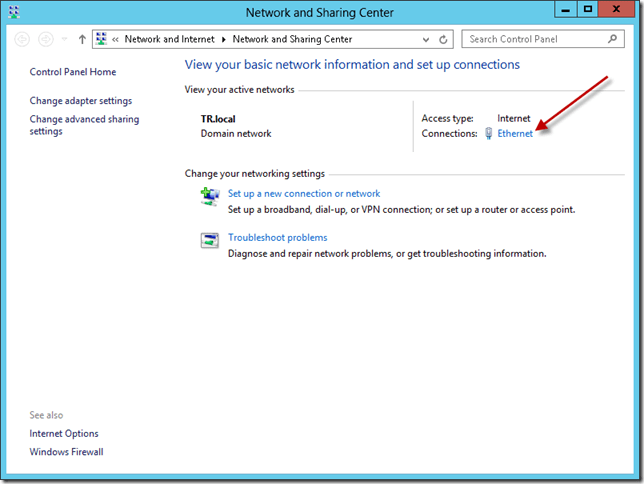
Task: Click the Back navigation arrow
Action: [x=23, y=40]
